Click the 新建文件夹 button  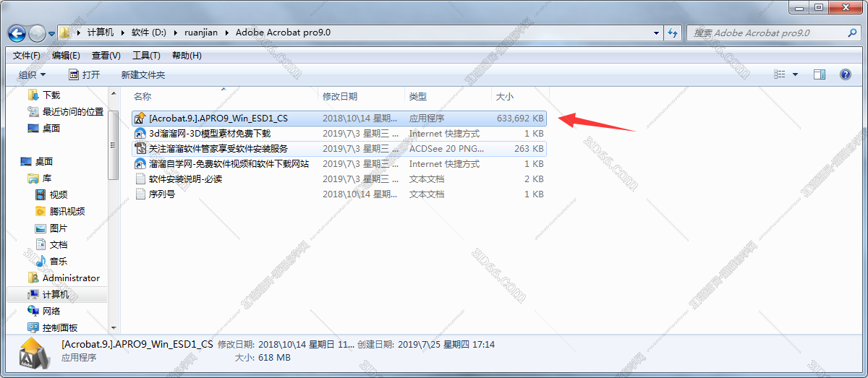143,74
